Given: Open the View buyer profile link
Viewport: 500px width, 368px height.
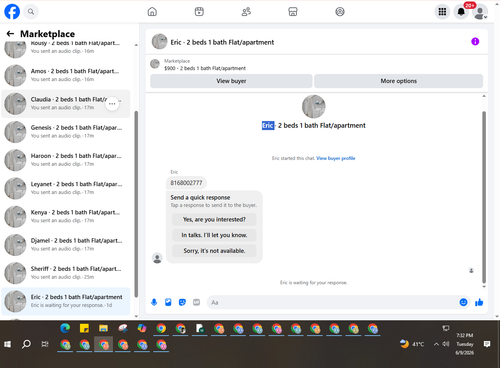Looking at the screenshot, I should [336, 158].
